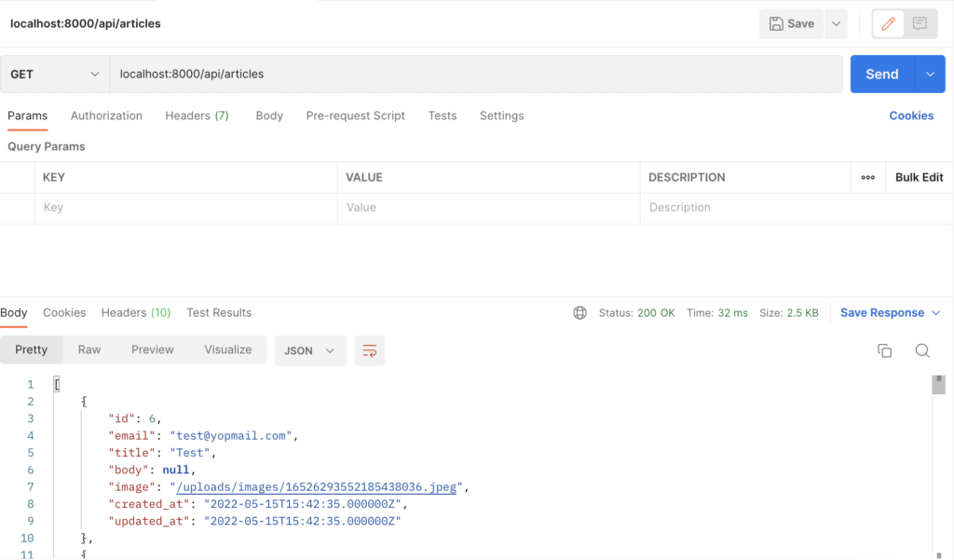
Task: Select the Raw view
Action: (x=89, y=350)
